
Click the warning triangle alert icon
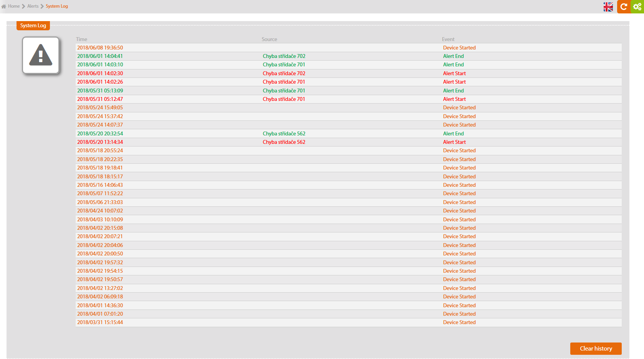(x=41, y=55)
